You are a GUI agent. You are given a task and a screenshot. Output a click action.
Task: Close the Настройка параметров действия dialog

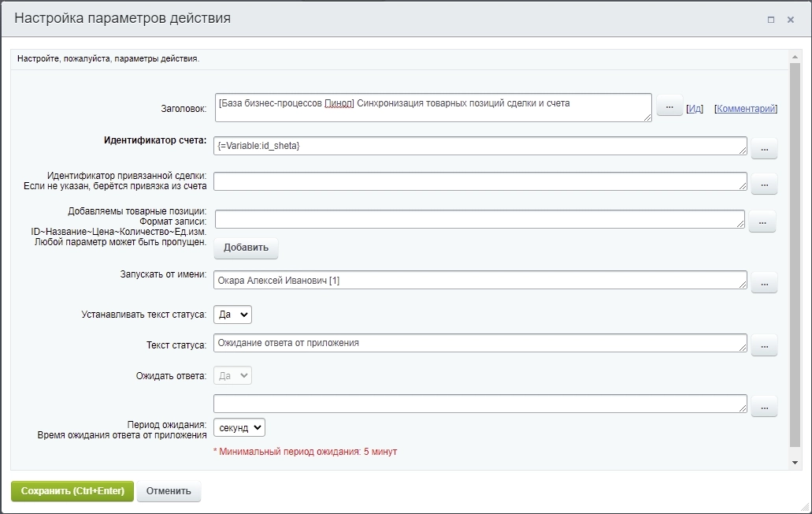791,20
